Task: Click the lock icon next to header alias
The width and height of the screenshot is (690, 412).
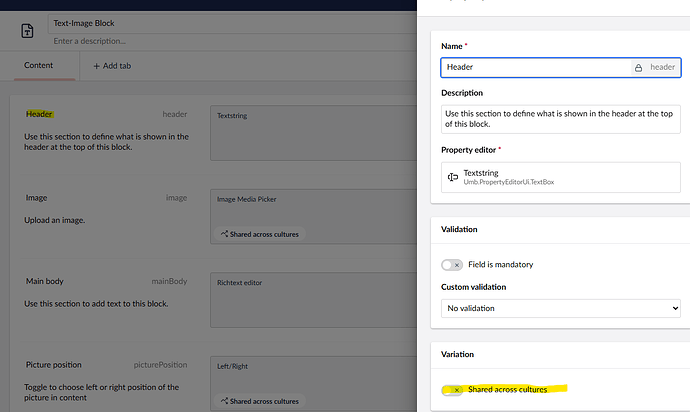Action: pos(637,67)
